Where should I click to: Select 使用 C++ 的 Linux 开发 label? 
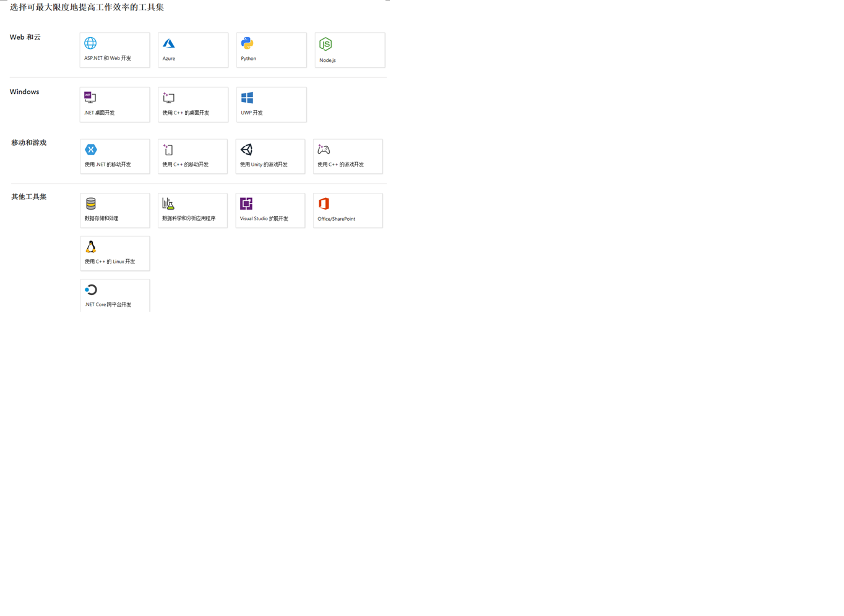pos(110,262)
